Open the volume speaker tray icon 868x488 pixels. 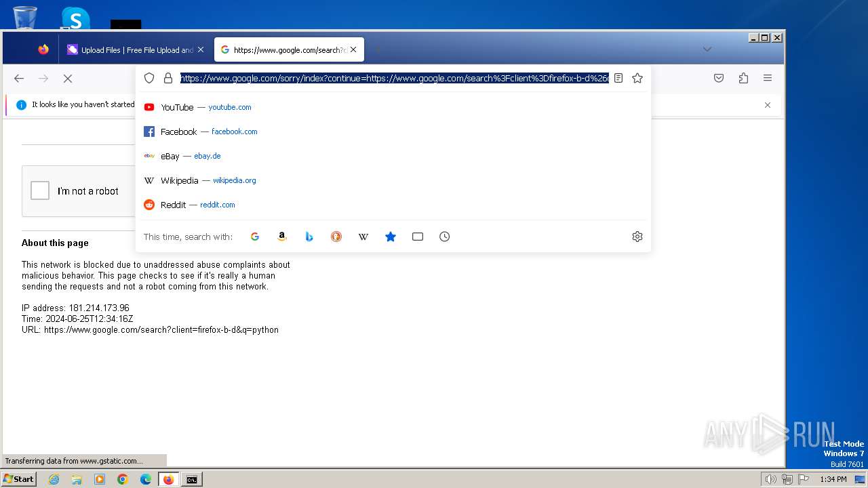click(770, 479)
